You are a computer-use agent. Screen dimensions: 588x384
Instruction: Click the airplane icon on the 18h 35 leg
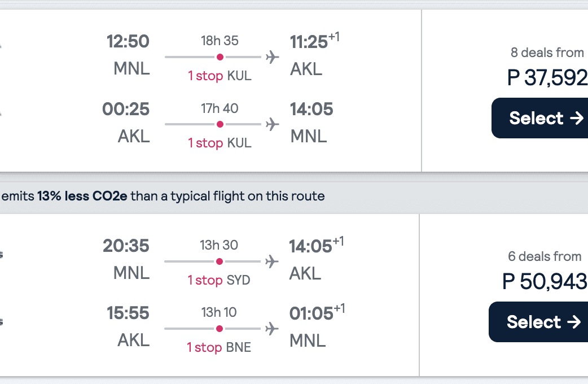pos(273,57)
